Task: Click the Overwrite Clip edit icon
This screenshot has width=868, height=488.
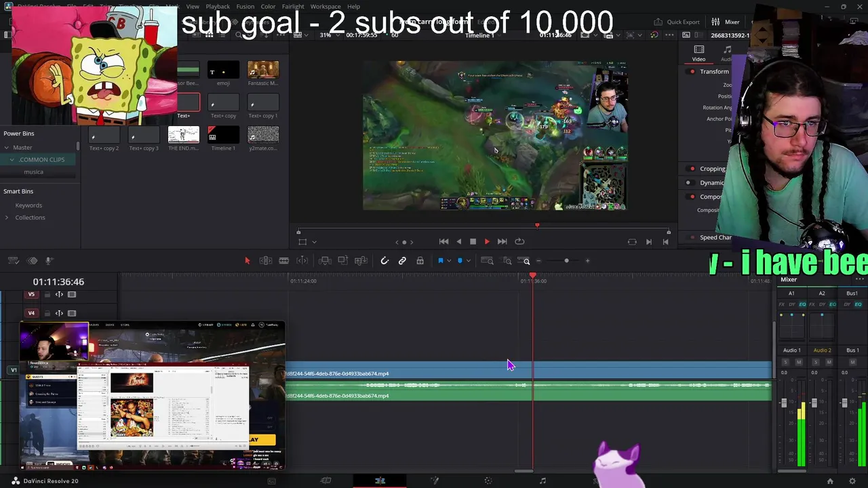Action: [x=343, y=261]
